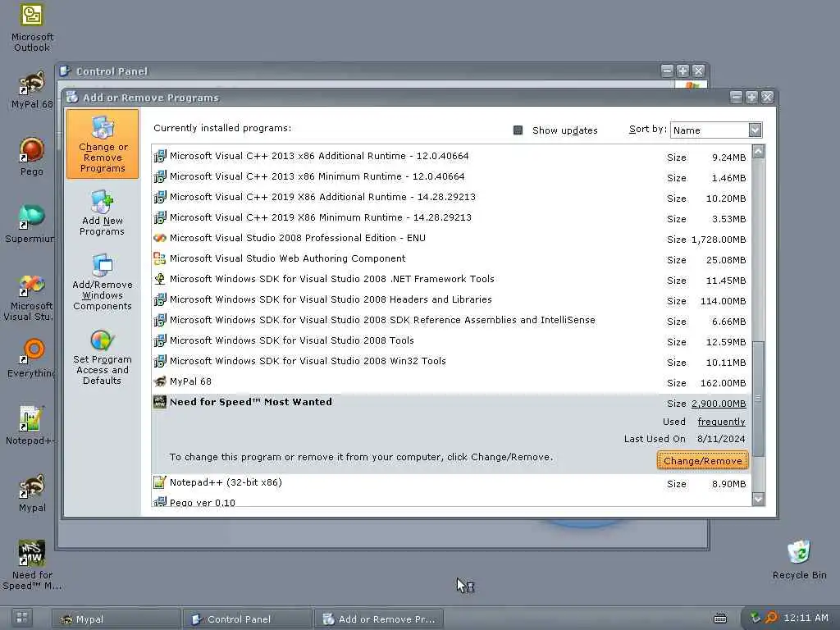Open Microsoft Outlook desktop icon
This screenshot has width=840, height=630.
point(32,28)
